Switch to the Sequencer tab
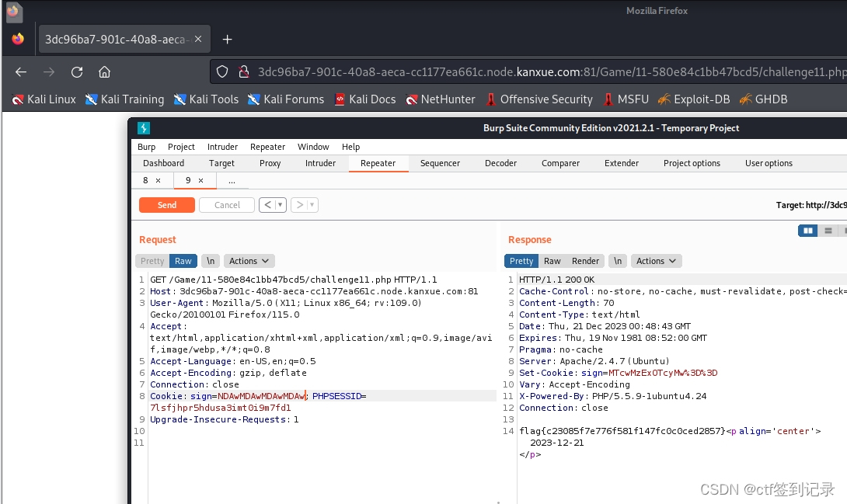 [441, 163]
